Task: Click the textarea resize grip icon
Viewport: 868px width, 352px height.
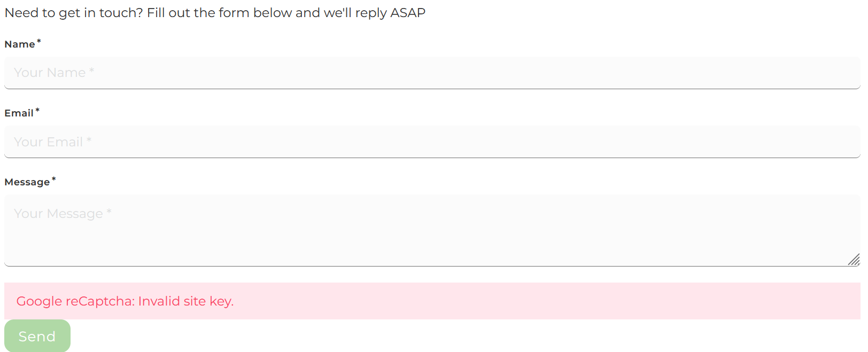Action: pyautogui.click(x=854, y=260)
